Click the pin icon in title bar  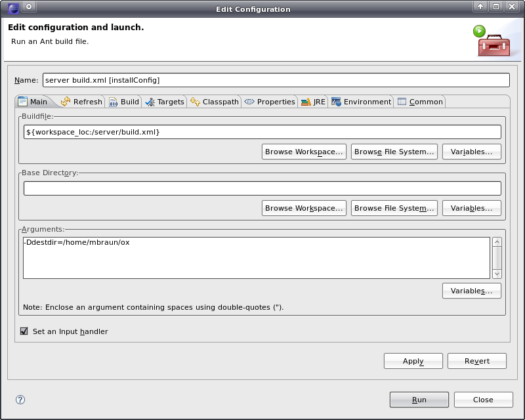(29, 7)
